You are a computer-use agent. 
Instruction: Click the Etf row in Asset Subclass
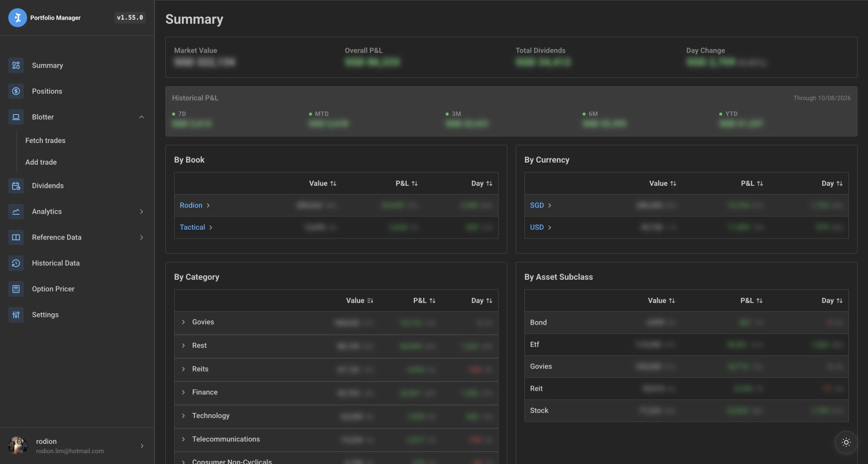pos(686,345)
